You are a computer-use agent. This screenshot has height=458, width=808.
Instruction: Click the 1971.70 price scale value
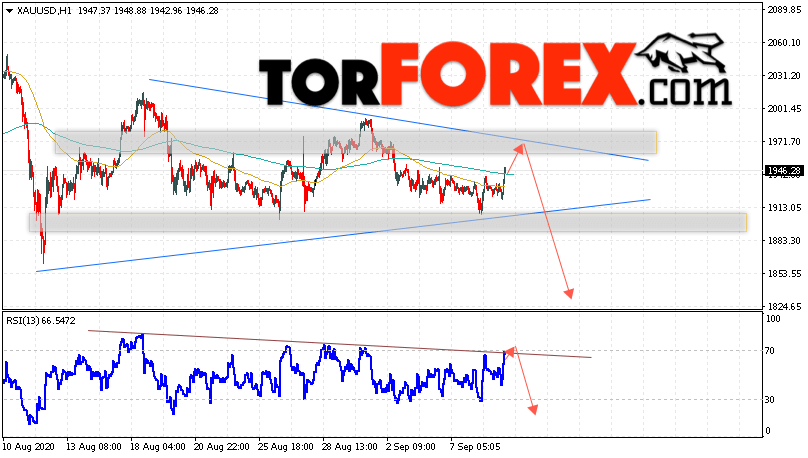point(784,142)
